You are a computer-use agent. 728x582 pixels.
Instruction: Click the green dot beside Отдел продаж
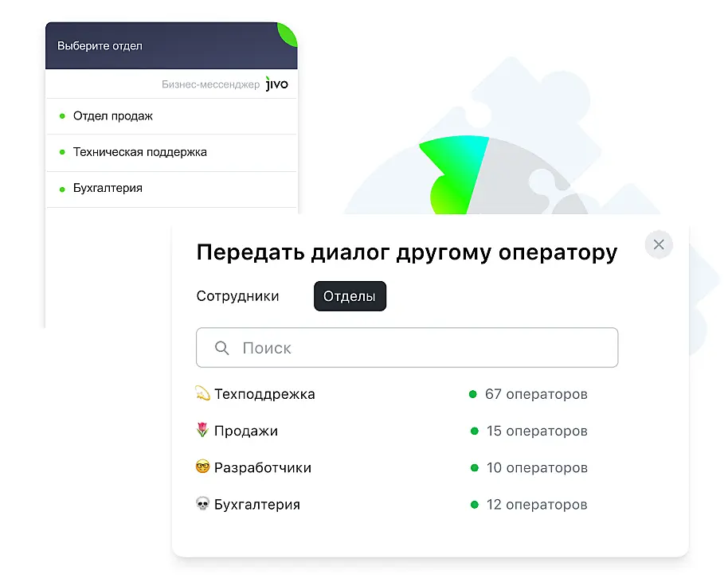[x=62, y=116]
